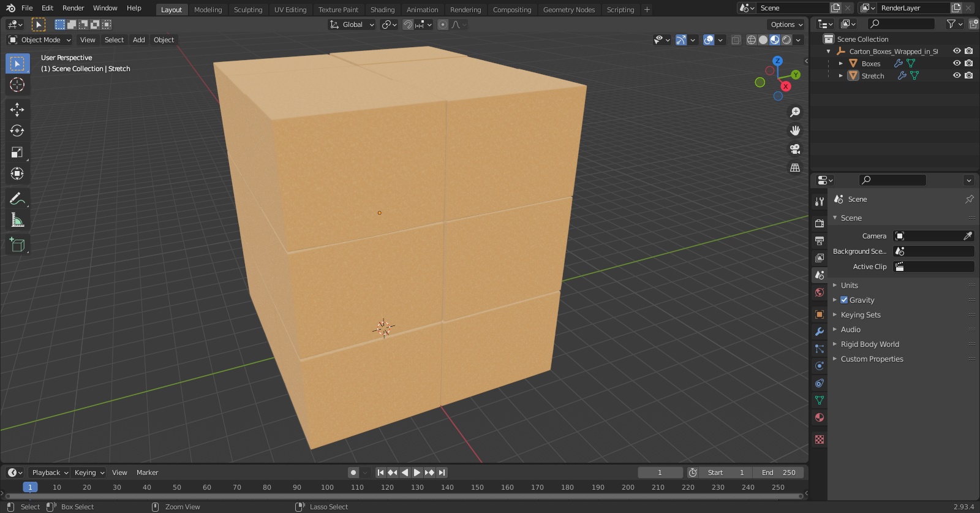This screenshot has height=513, width=980.
Task: Open the Options dropdown
Action: (786, 25)
